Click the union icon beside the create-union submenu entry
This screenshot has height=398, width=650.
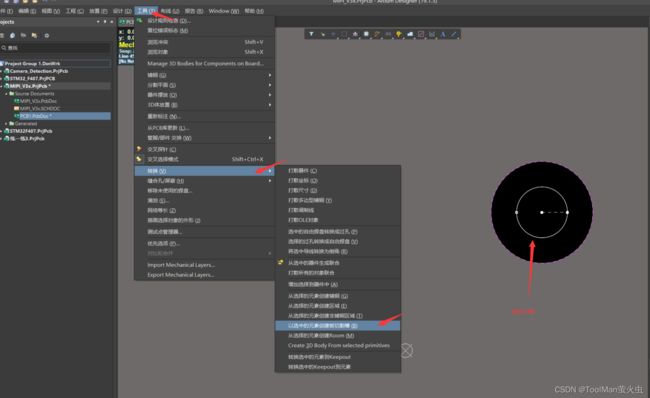tap(281, 262)
